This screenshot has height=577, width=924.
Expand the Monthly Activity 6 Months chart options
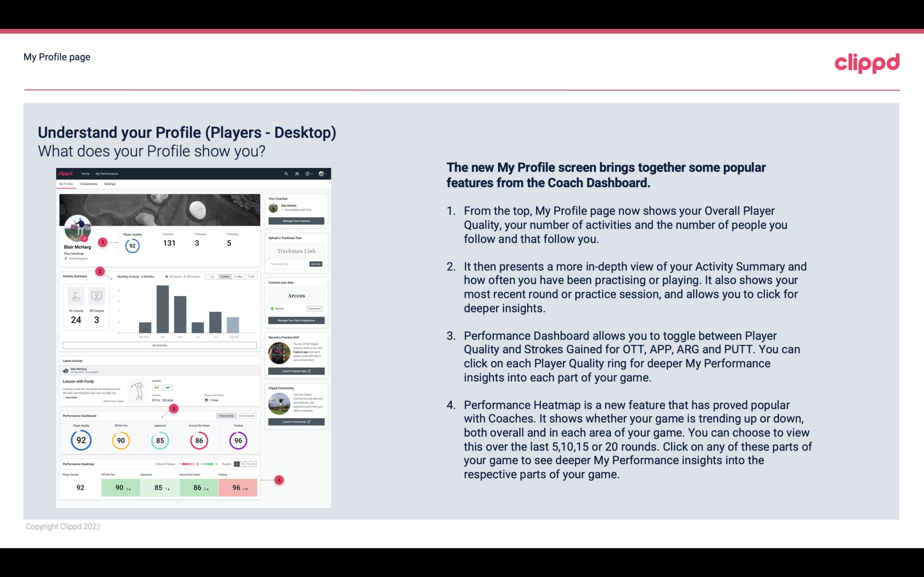(x=226, y=277)
